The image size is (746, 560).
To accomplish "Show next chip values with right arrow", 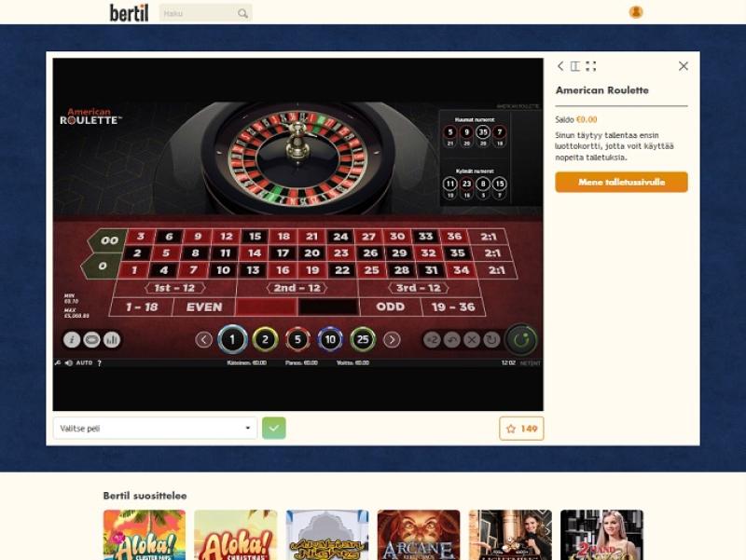I will [x=392, y=340].
